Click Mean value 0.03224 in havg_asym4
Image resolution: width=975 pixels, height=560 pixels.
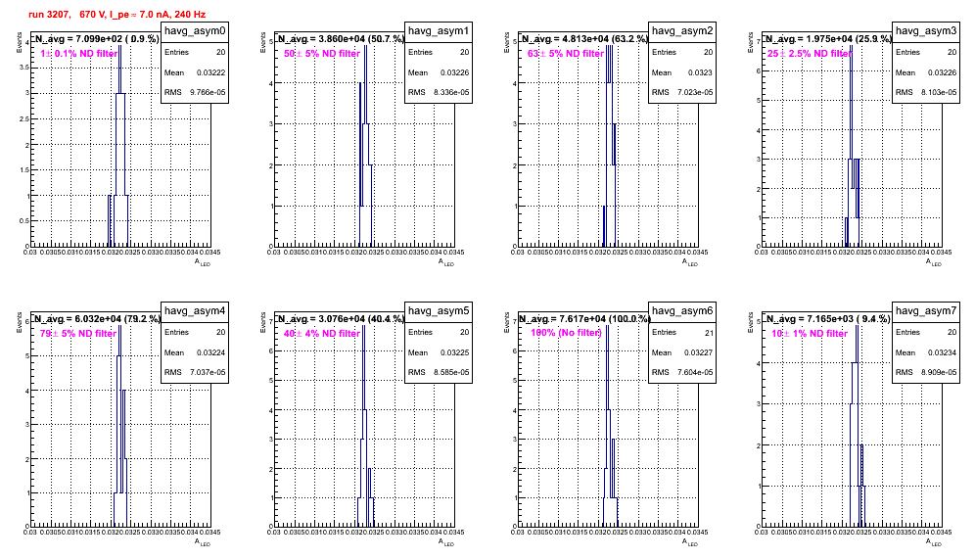(211, 352)
